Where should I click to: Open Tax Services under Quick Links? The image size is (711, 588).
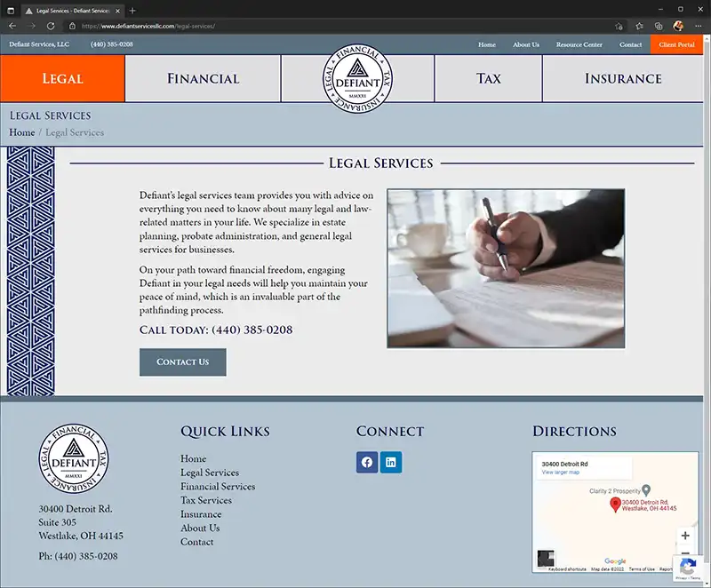(206, 500)
